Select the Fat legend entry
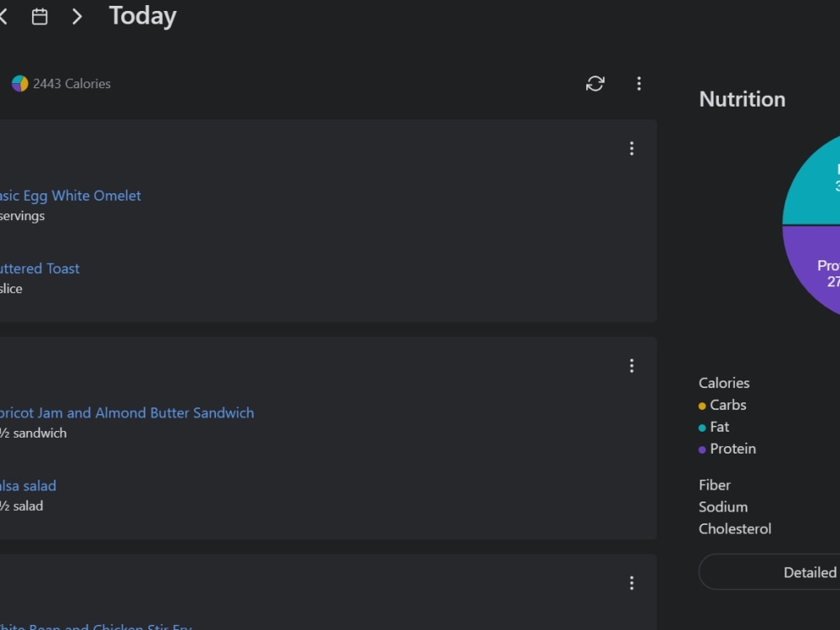Image resolution: width=840 pixels, height=630 pixels. pyautogui.click(x=720, y=427)
